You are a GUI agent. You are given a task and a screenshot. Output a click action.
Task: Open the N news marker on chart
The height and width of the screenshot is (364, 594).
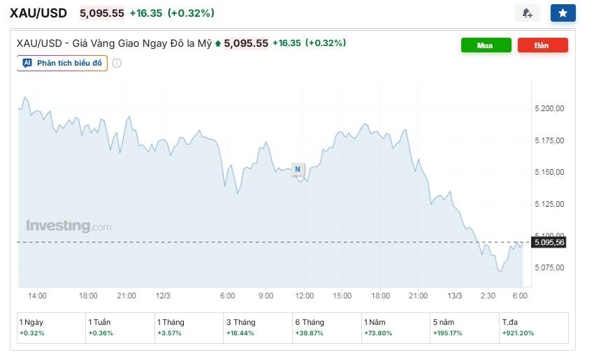(298, 169)
